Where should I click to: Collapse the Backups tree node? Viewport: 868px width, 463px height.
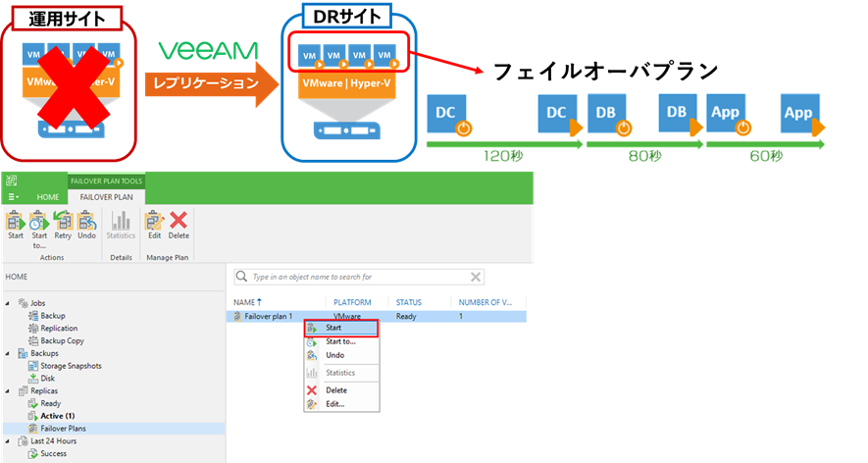tap(8, 354)
